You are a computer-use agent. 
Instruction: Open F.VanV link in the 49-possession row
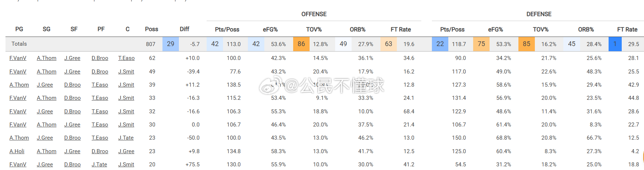(18, 72)
